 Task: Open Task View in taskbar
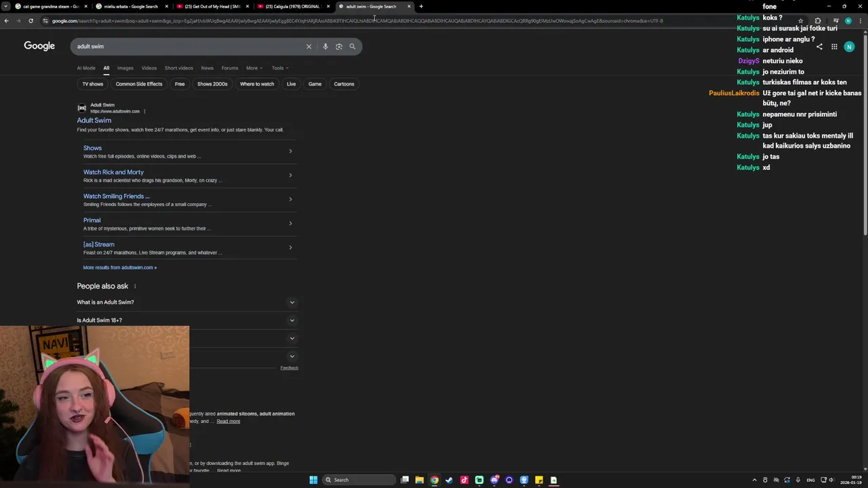405,480
